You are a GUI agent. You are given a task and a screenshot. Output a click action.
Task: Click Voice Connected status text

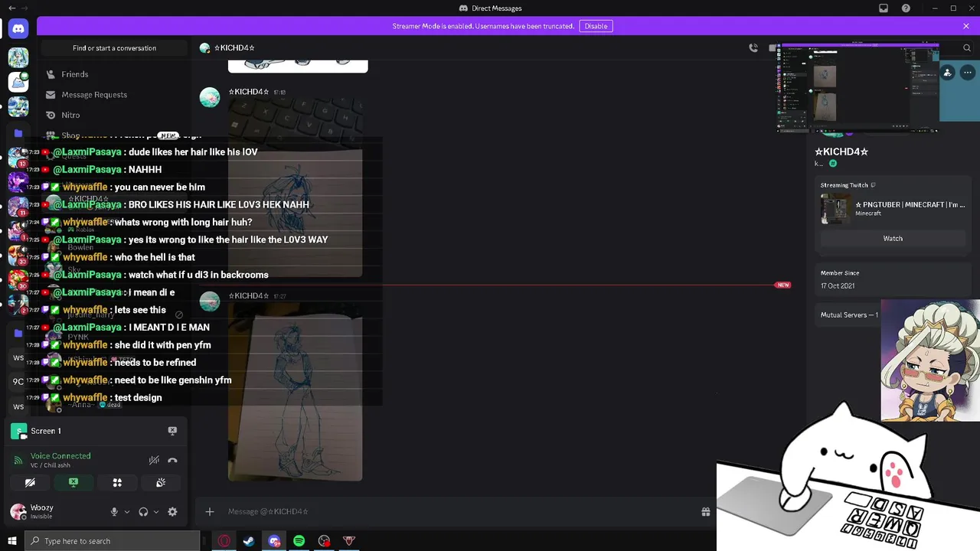[60, 455]
